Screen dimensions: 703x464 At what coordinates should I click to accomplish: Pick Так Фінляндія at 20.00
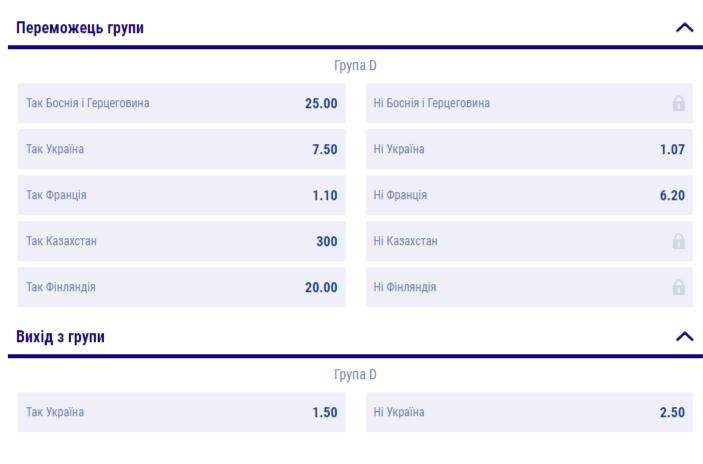coord(181,287)
